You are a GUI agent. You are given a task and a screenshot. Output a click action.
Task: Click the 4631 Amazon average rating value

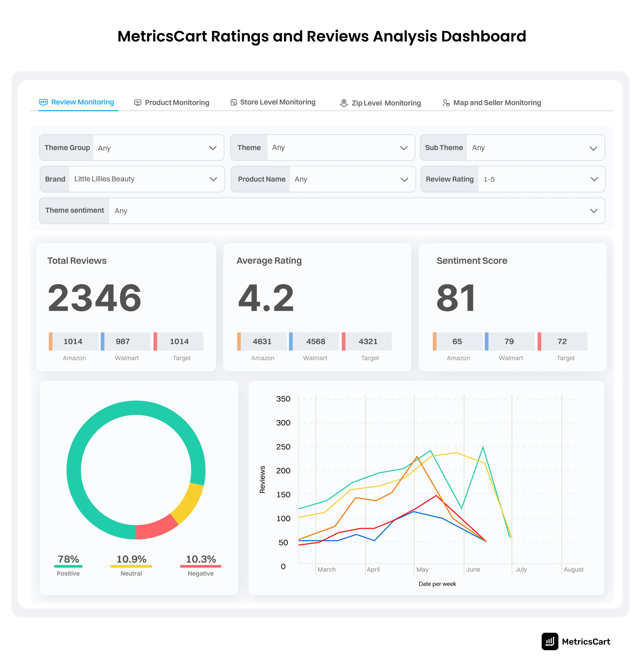click(262, 341)
